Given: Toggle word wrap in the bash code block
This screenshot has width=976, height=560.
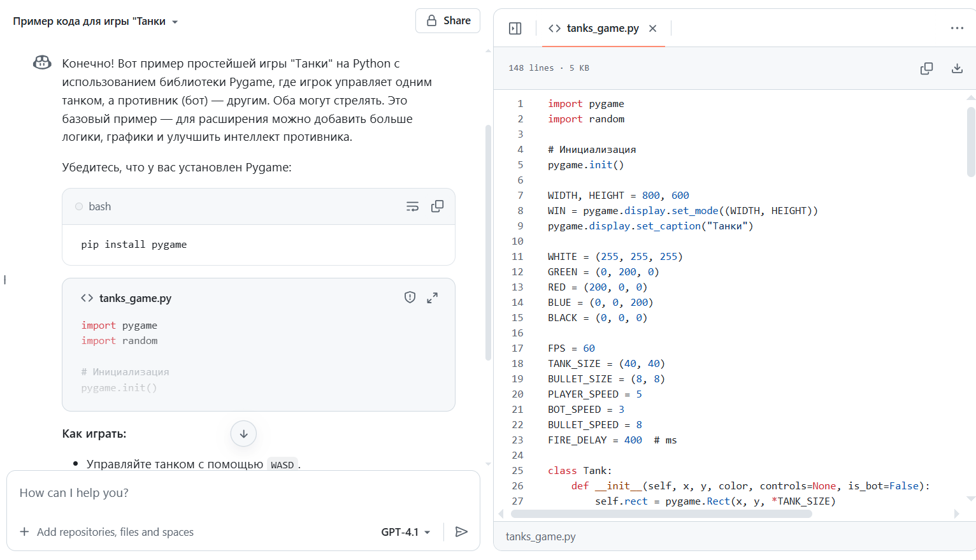Looking at the screenshot, I should (x=412, y=206).
